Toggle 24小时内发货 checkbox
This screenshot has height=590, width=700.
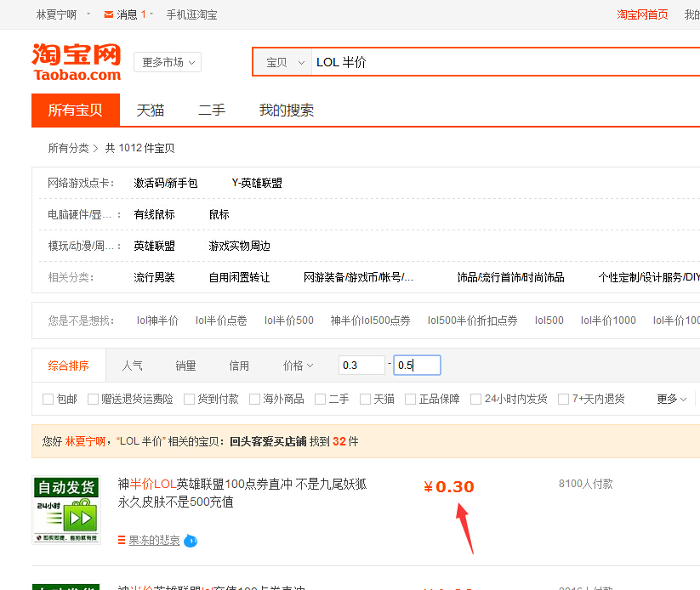coord(476,399)
